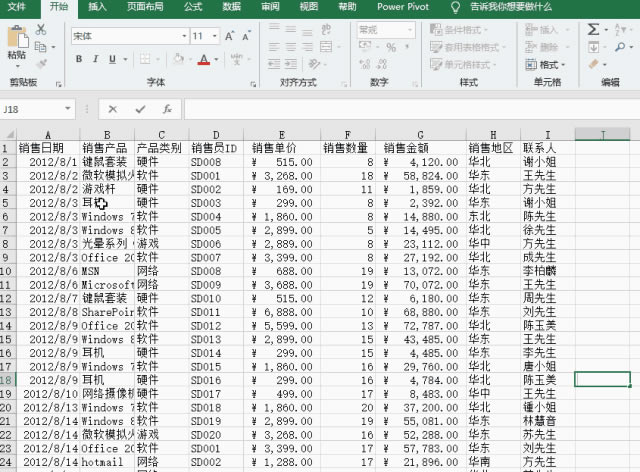640x472 pixels.
Task: Click the Insert Function fx icon
Action: point(166,109)
